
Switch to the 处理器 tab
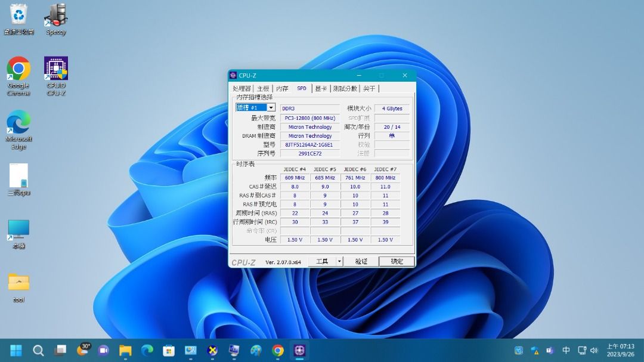(241, 88)
